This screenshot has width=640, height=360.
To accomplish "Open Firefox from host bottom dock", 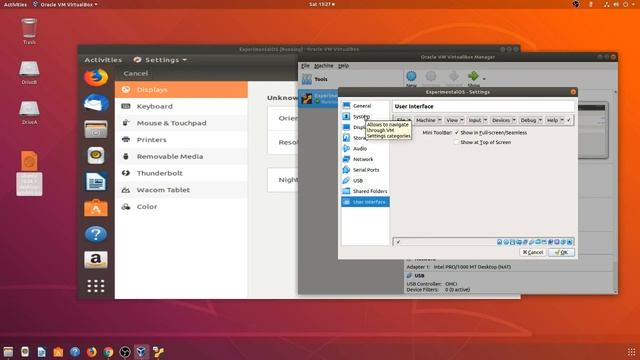I will (91, 351).
